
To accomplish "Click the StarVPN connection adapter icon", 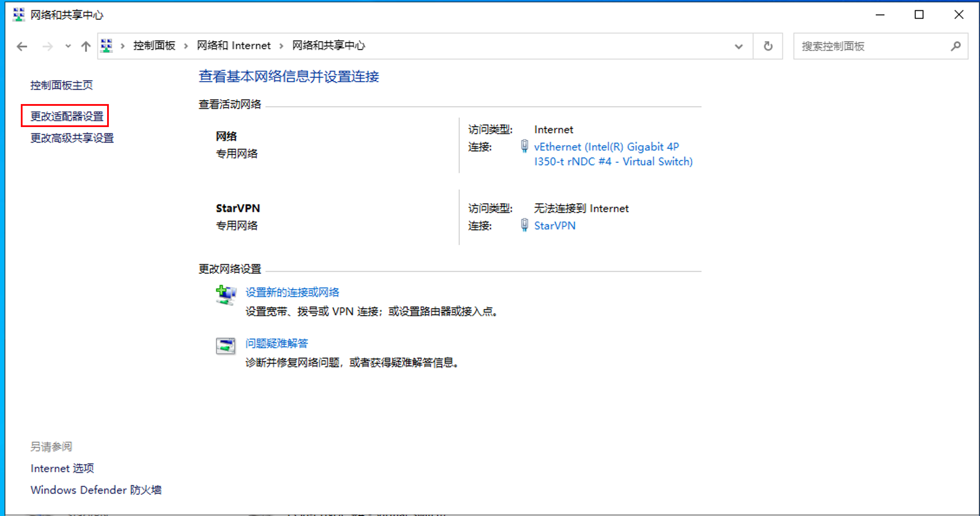I will [524, 225].
